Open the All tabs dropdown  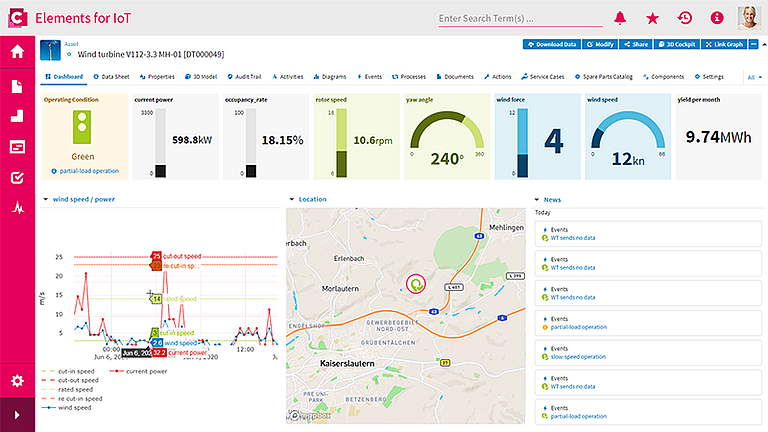[755, 77]
